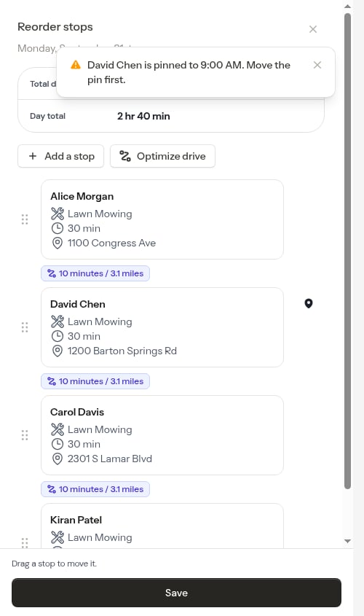The image size is (364, 616).
Task: Click the Optimize drive button
Action: pos(162,156)
